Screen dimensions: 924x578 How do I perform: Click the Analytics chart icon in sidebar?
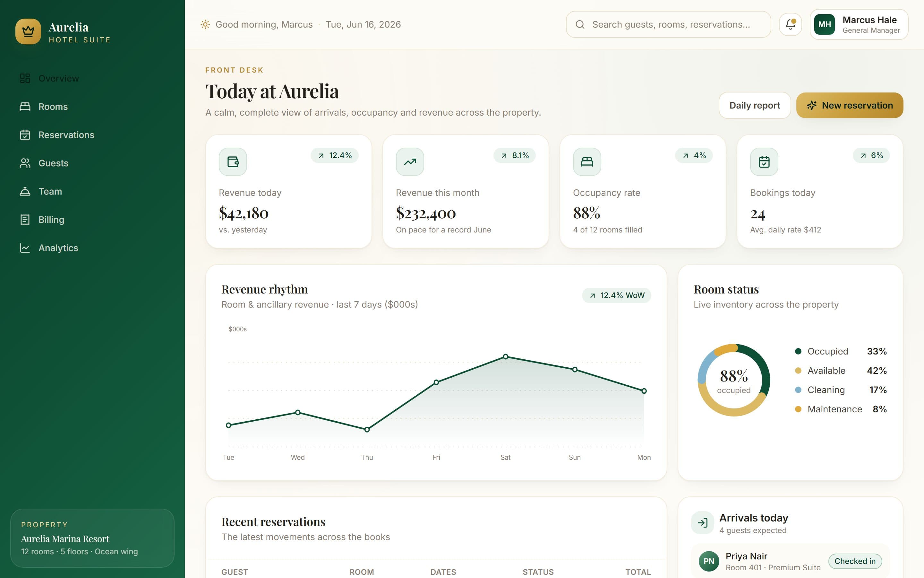pos(25,248)
